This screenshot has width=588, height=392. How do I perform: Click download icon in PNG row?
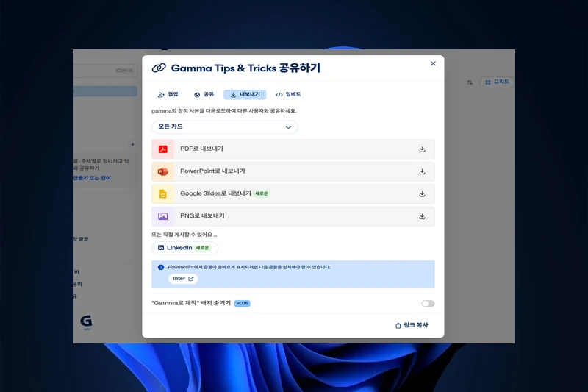click(x=422, y=216)
